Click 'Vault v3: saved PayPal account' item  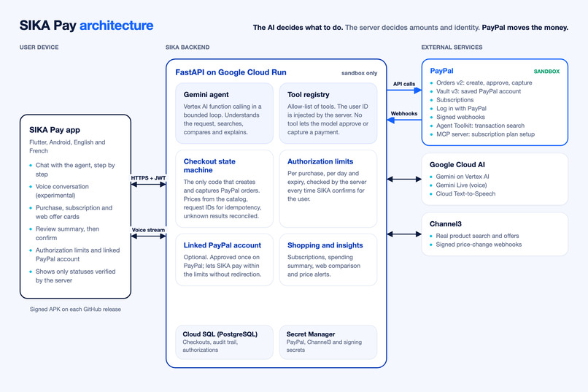pyautogui.click(x=478, y=91)
